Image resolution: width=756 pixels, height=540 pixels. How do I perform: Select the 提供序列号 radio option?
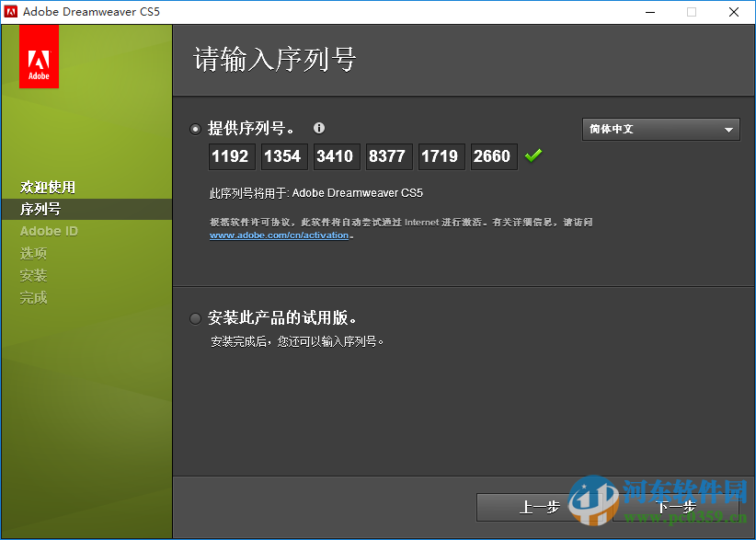click(x=195, y=129)
